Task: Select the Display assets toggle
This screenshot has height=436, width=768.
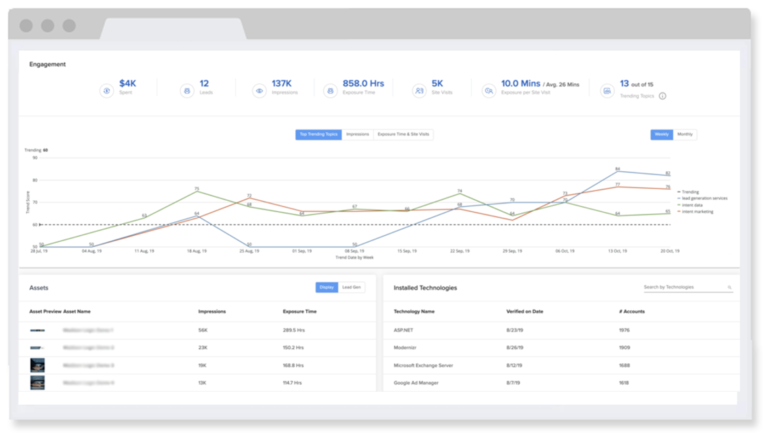Action: (x=327, y=288)
